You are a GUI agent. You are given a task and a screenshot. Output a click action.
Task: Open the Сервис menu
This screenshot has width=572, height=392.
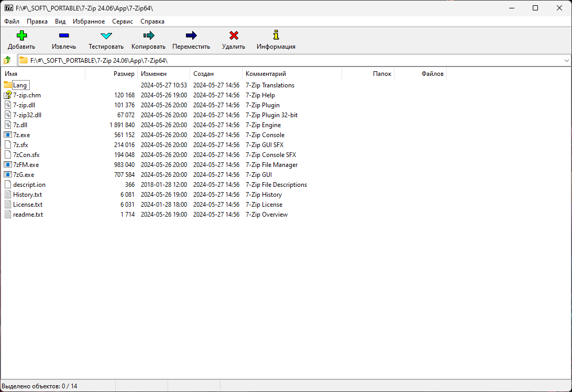[123, 21]
